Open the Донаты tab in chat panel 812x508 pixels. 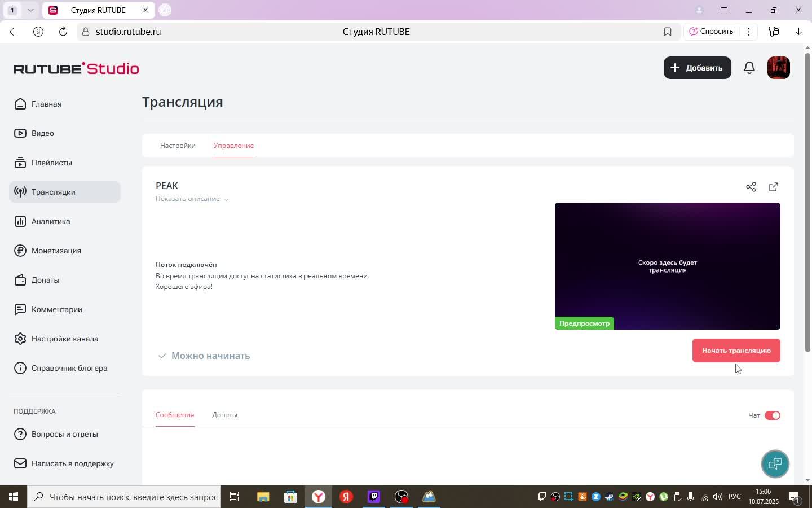(224, 415)
